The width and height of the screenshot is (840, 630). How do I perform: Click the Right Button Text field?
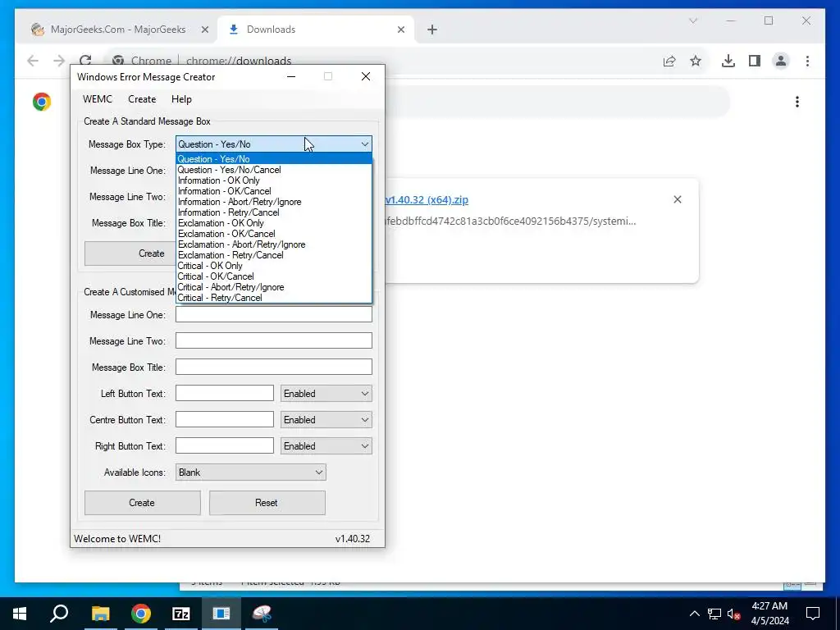(x=225, y=445)
